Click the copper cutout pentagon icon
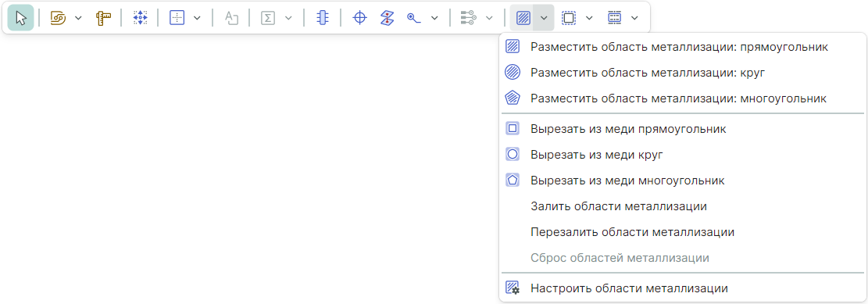The height and width of the screenshot is (304, 868). pyautogui.click(x=513, y=181)
